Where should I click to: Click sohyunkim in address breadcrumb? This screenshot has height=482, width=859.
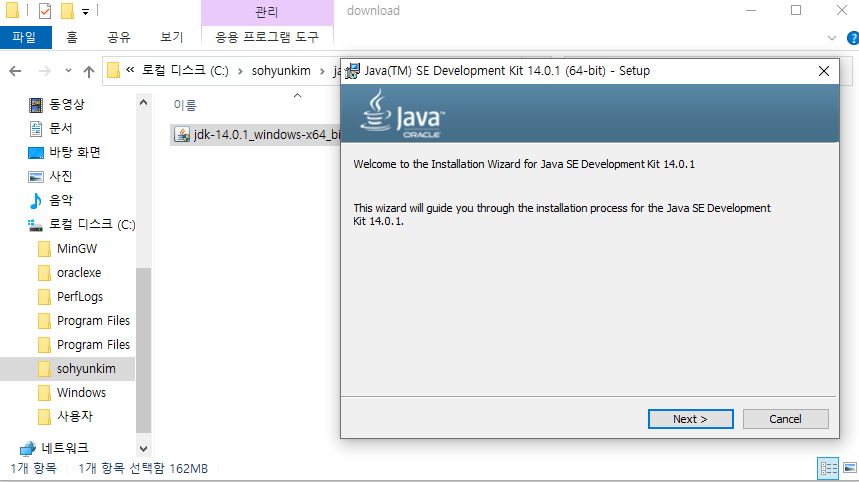pyautogui.click(x=281, y=71)
